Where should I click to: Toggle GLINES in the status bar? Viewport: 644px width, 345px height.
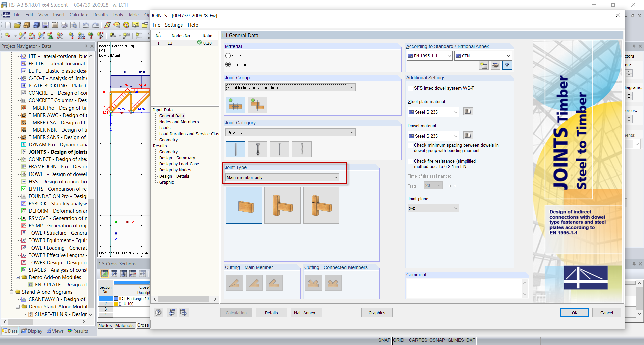[x=456, y=340]
